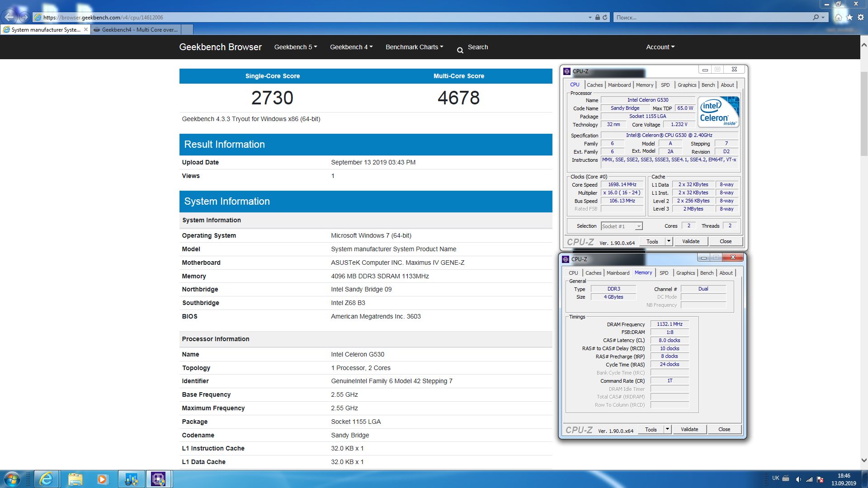
Task: Click CPU-Z app icon in lower window title
Action: click(x=566, y=259)
